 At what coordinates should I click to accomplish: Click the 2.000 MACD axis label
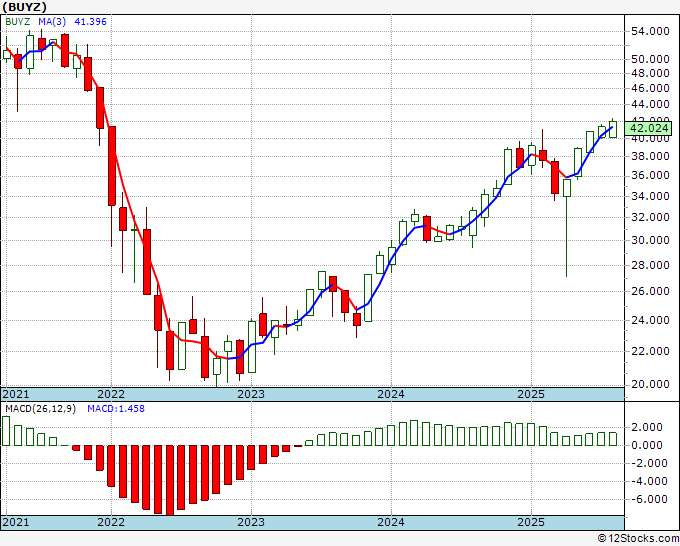coord(646,428)
